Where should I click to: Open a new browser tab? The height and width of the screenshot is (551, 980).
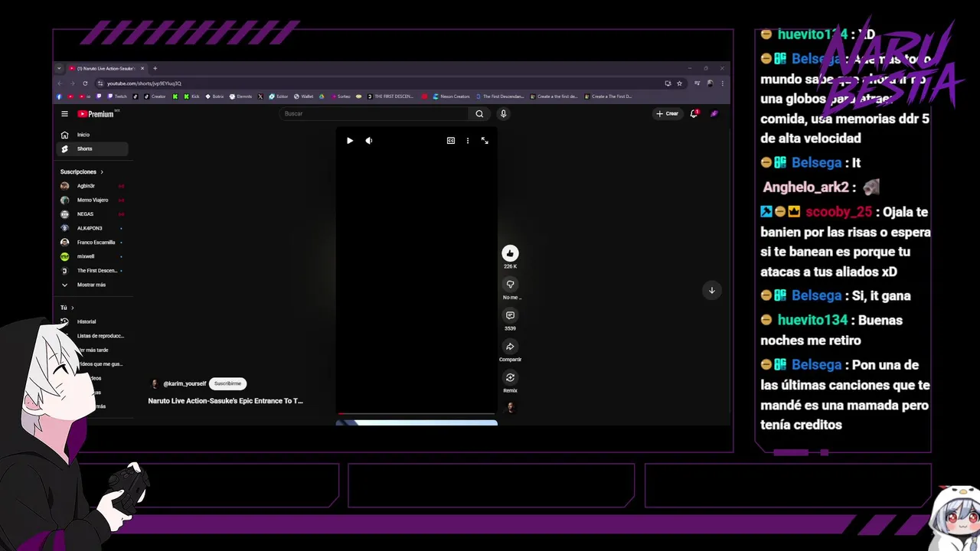tap(155, 68)
